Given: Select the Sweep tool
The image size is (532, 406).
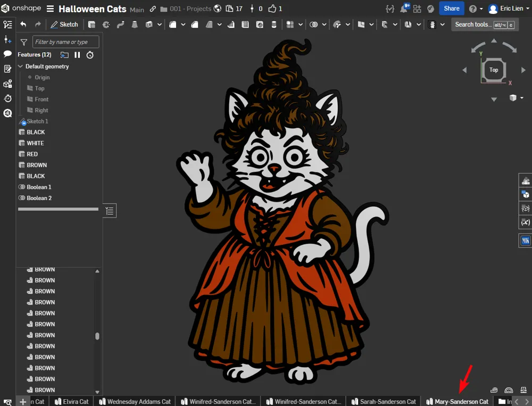Looking at the screenshot, I should pyautogui.click(x=120, y=24).
